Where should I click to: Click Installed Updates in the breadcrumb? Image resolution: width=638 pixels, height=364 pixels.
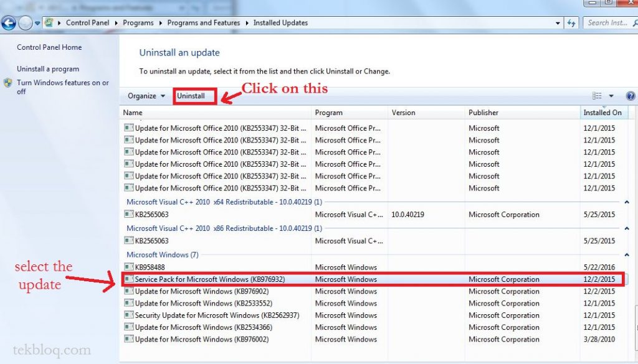280,23
